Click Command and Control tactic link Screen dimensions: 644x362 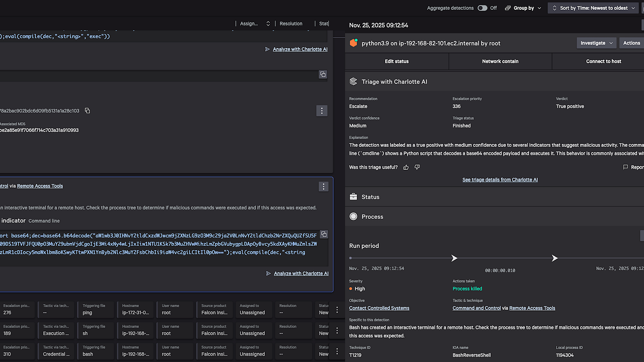point(476,308)
